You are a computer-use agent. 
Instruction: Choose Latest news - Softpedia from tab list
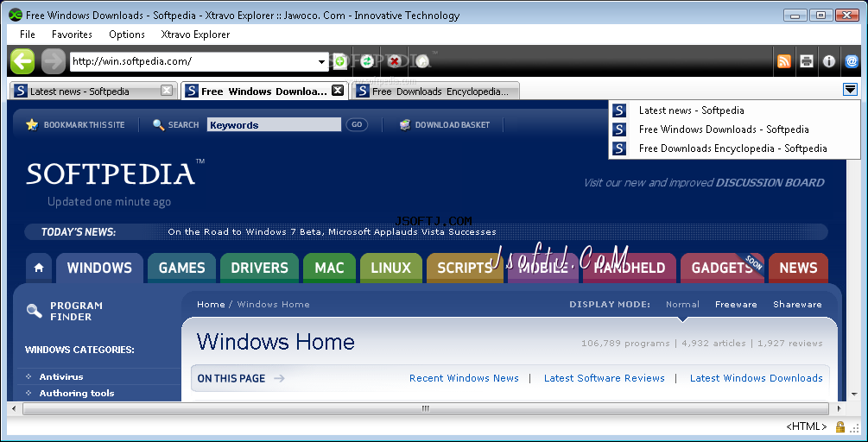(x=691, y=110)
